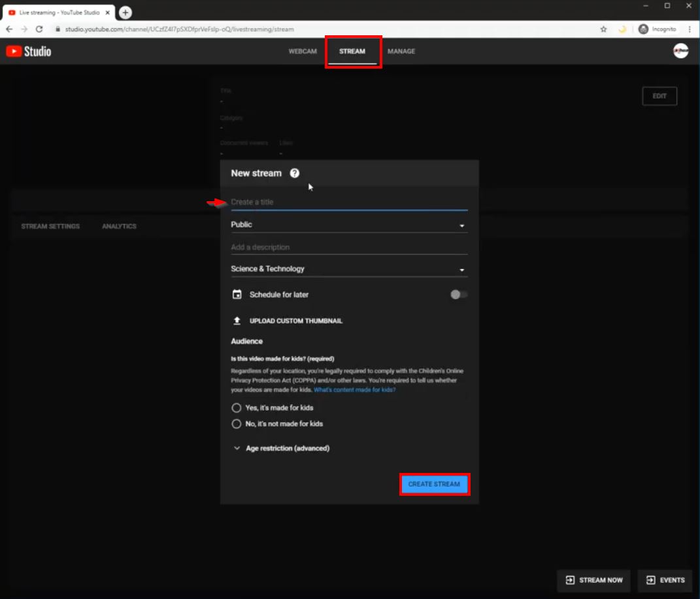Click the STREAM NOW button
The height and width of the screenshot is (599, 700).
coord(593,580)
